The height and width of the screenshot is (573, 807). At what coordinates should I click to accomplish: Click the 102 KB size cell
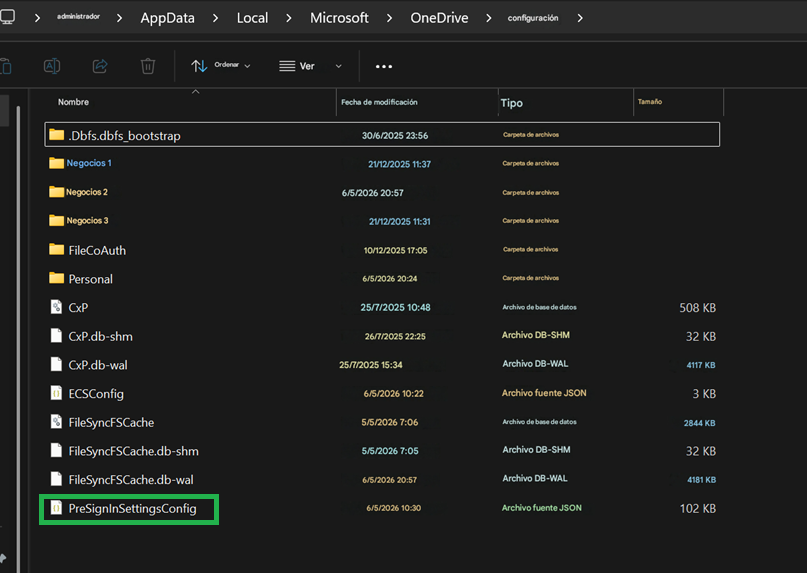pyautogui.click(x=698, y=509)
